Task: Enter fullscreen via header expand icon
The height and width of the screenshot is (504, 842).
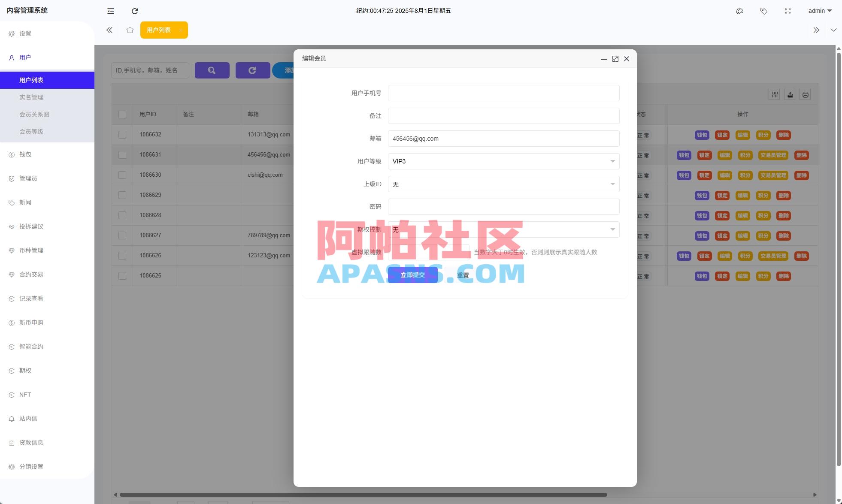Action: point(788,11)
